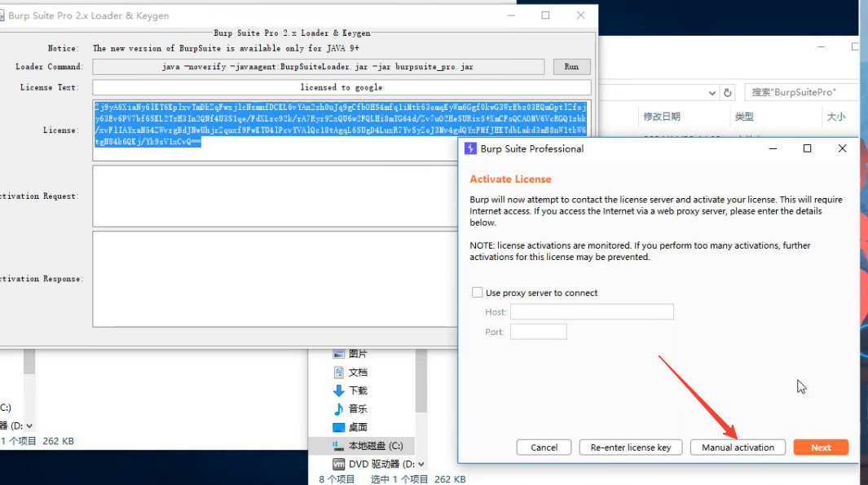Click Run button in Keygen window
868x485 pixels.
(x=571, y=67)
